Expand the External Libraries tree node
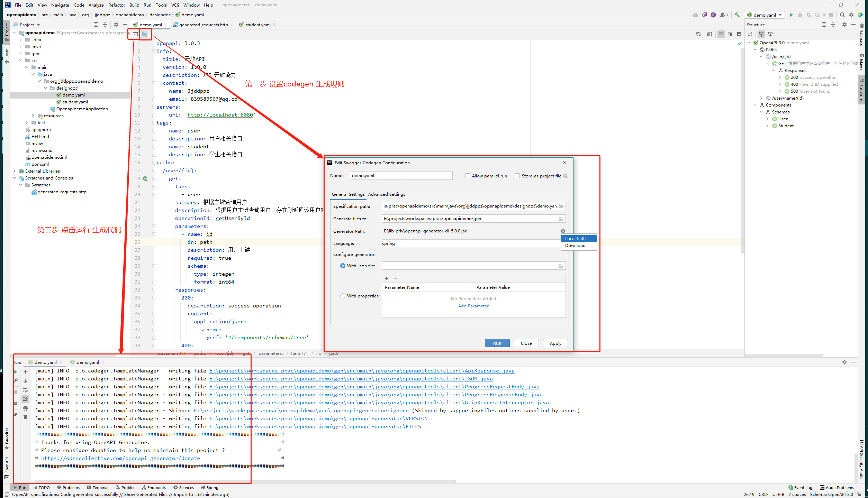The height and width of the screenshot is (498, 868). [x=14, y=171]
